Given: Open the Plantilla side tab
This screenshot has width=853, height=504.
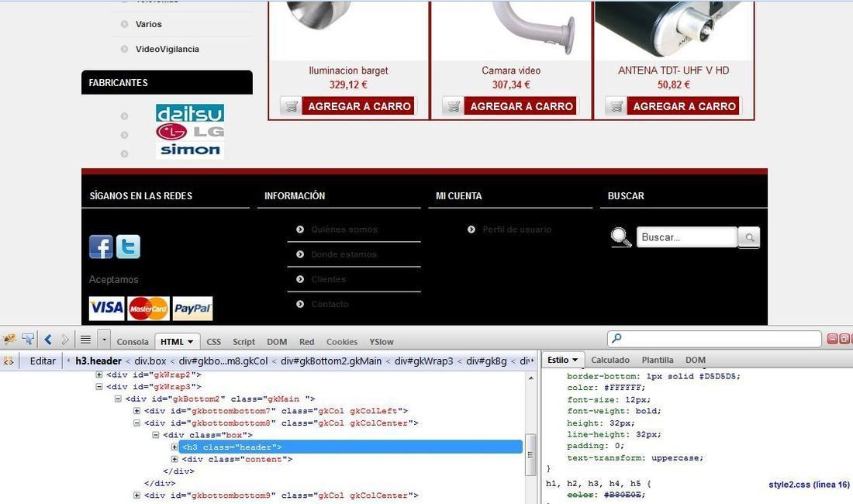Looking at the screenshot, I should pos(658,360).
